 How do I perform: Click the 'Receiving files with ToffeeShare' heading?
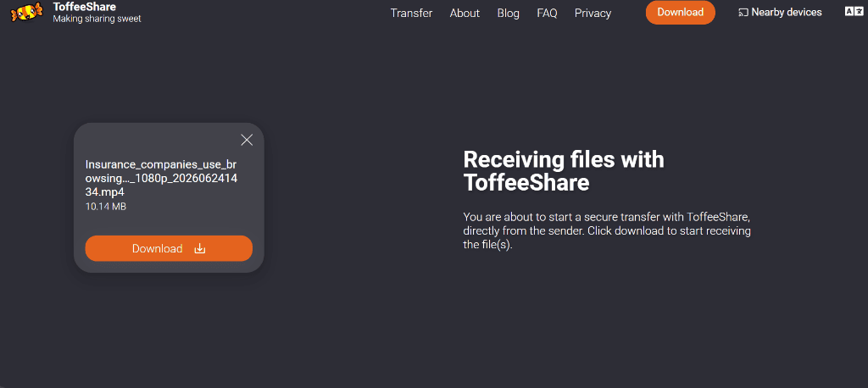tap(564, 171)
